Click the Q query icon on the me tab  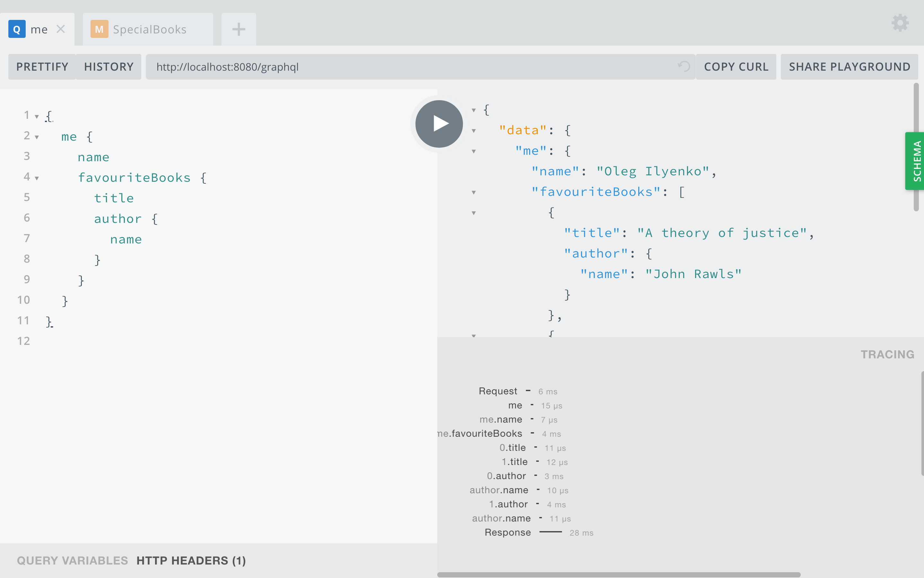[16, 29]
